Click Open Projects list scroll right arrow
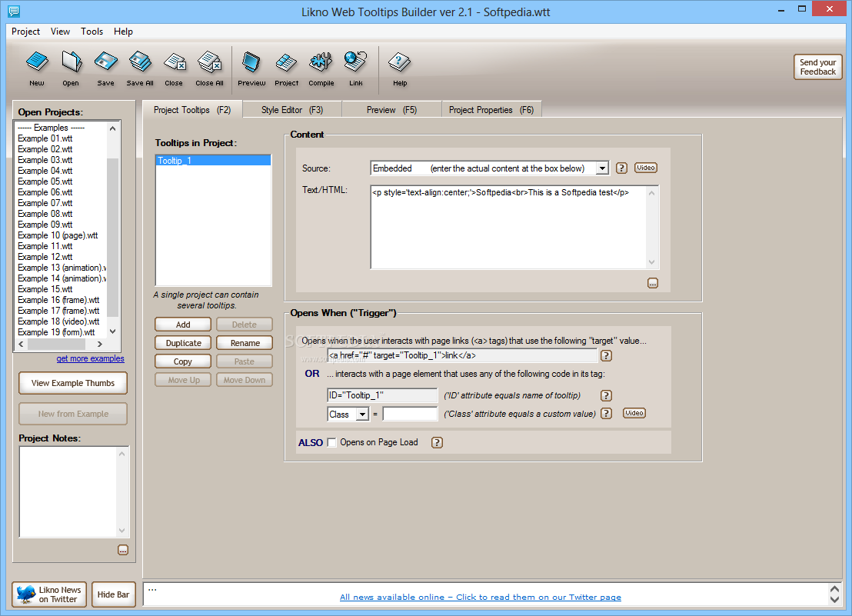This screenshot has height=616, width=852. tap(100, 345)
